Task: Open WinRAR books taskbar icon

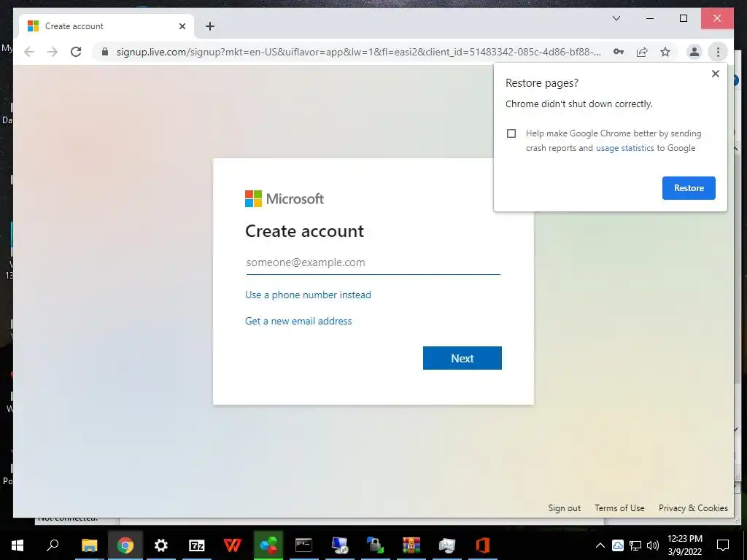Action: click(411, 545)
